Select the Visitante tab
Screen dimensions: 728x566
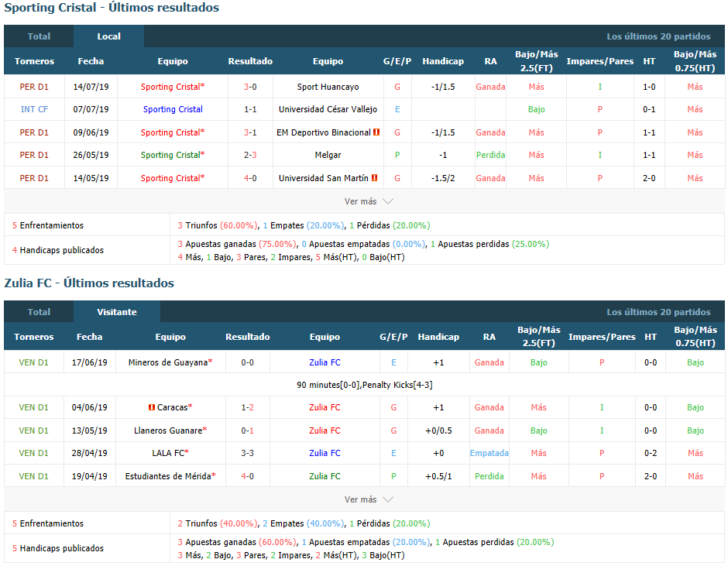coord(116,312)
